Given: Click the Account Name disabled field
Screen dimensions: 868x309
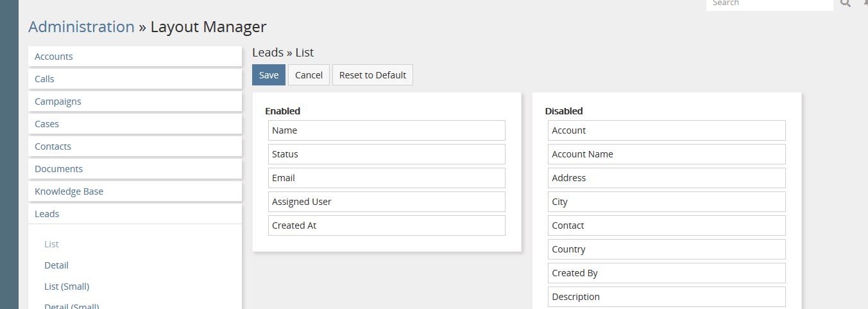Looking at the screenshot, I should click(666, 154).
